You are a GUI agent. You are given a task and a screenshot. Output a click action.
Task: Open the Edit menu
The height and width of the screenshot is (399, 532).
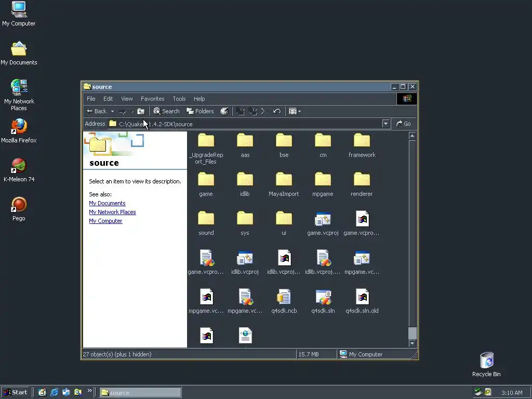[108, 99]
